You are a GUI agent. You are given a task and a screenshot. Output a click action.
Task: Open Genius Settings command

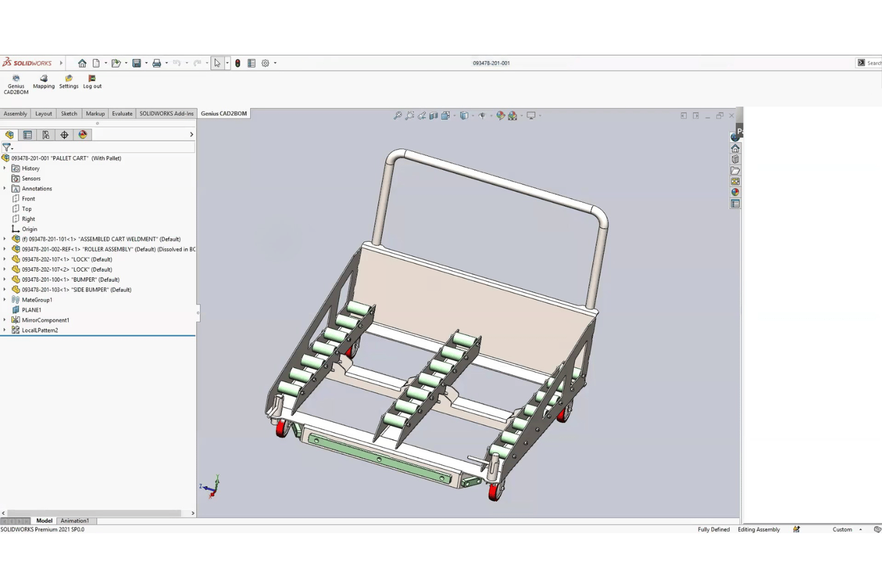point(69,82)
